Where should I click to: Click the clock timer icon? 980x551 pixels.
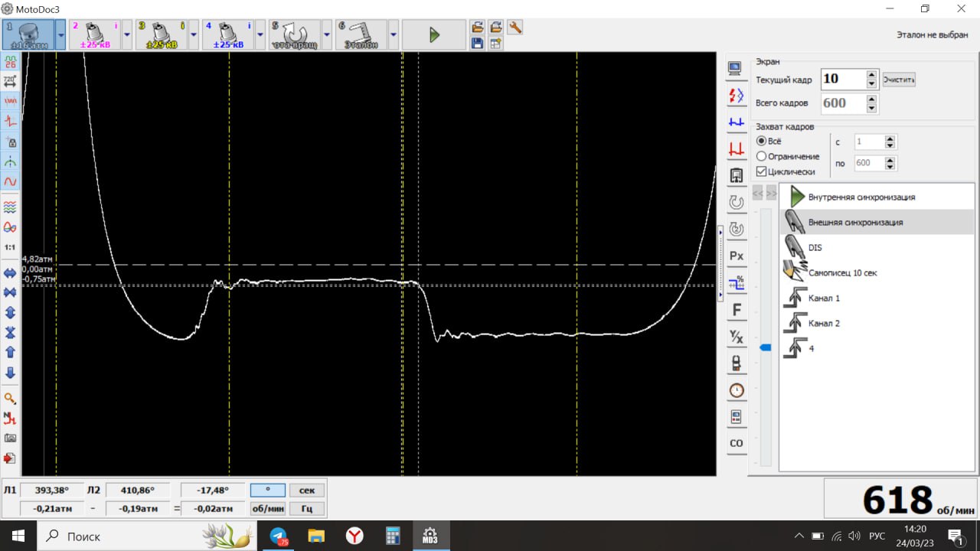737,390
